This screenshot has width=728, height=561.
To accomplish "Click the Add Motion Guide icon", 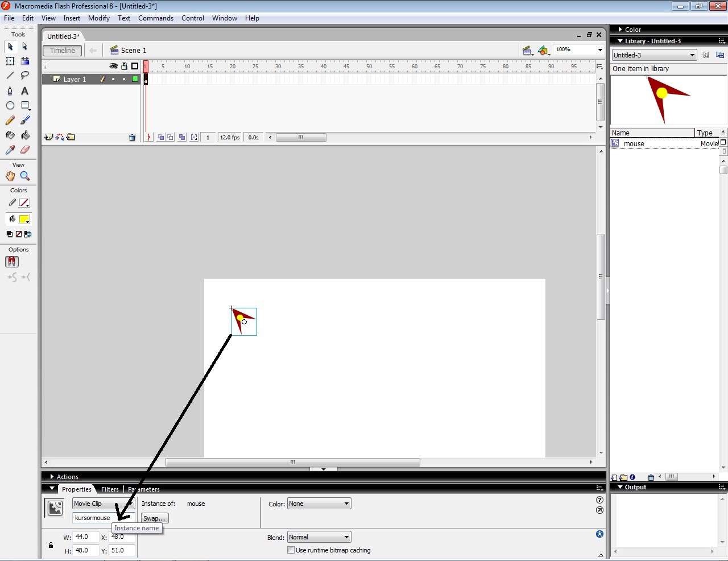I will pos(60,137).
